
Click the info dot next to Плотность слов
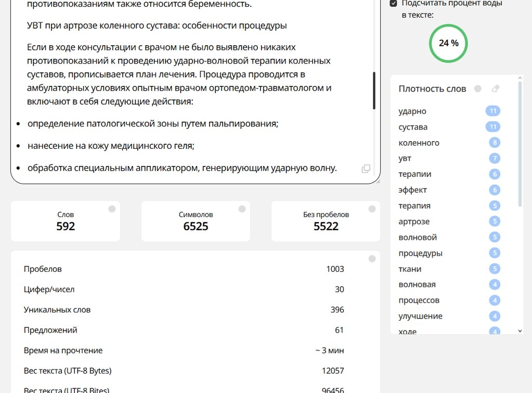click(x=477, y=88)
